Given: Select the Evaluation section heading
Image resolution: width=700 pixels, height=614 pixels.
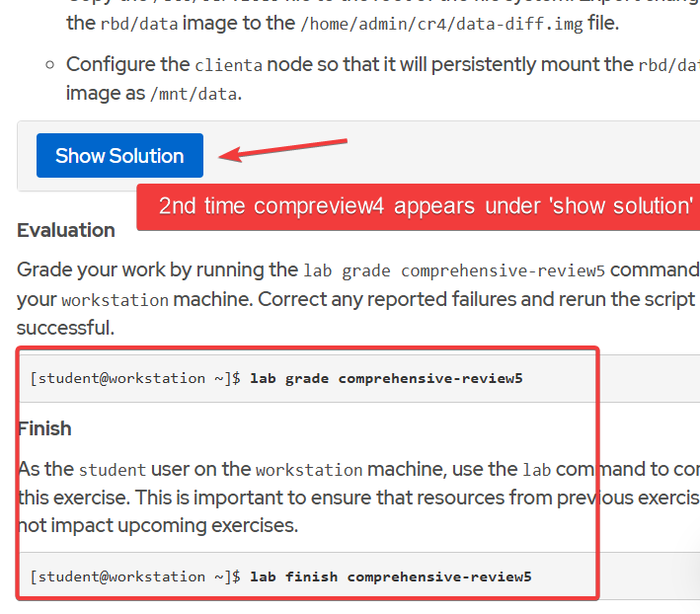Looking at the screenshot, I should click(66, 230).
